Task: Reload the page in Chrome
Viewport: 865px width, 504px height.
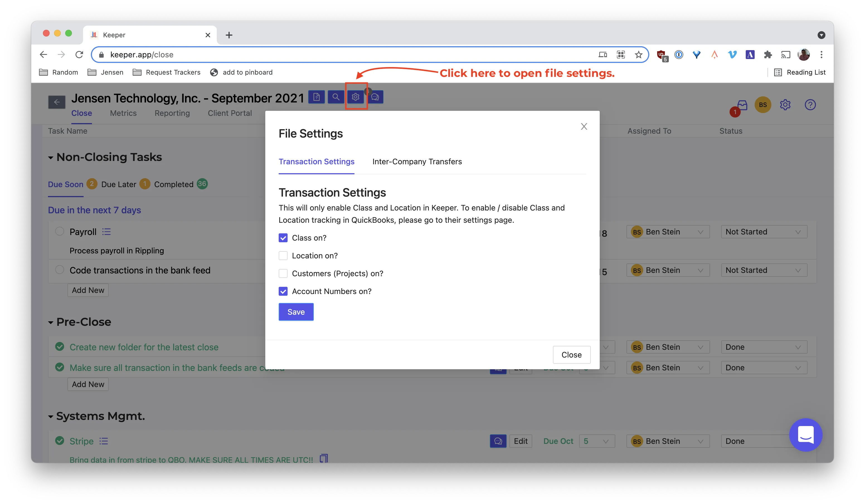Action: click(x=79, y=55)
